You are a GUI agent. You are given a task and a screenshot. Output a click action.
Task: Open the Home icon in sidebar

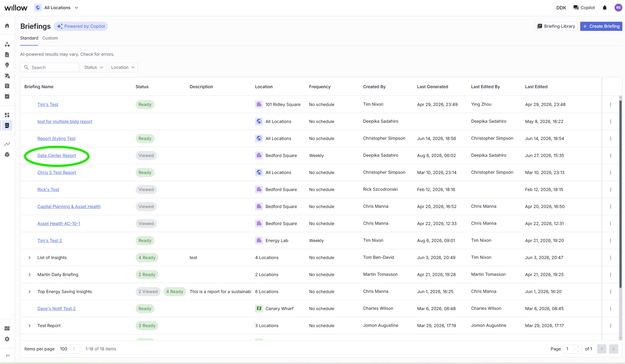click(x=7, y=25)
